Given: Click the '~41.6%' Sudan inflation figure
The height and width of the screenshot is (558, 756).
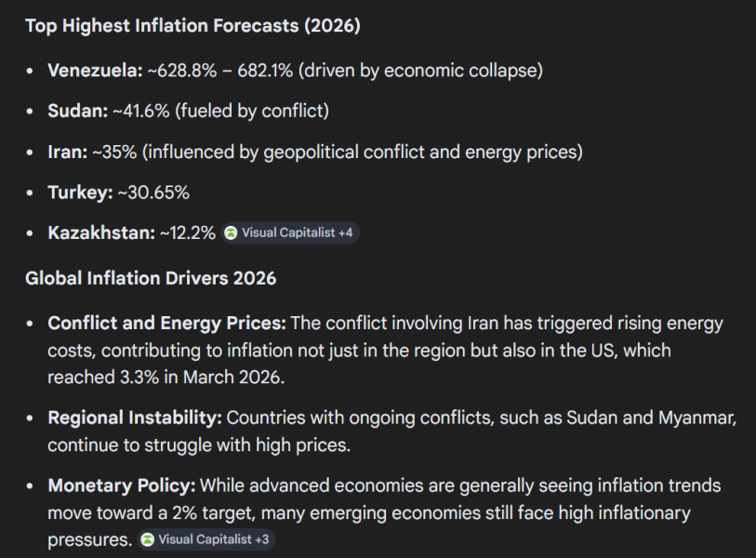Looking at the screenshot, I should click(x=140, y=111).
